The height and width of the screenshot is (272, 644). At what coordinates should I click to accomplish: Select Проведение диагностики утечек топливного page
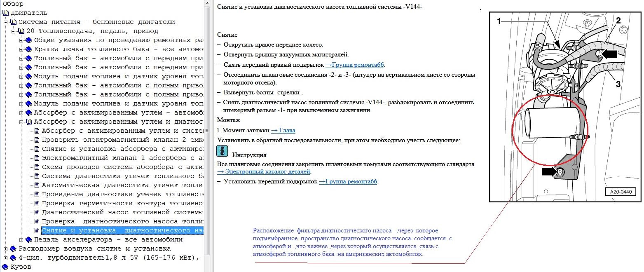[x=122, y=195]
